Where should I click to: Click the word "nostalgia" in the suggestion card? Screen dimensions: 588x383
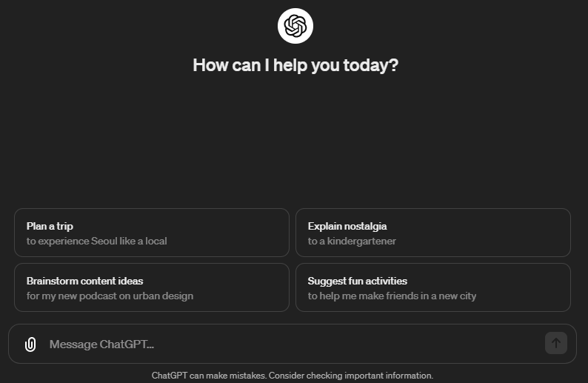point(364,226)
